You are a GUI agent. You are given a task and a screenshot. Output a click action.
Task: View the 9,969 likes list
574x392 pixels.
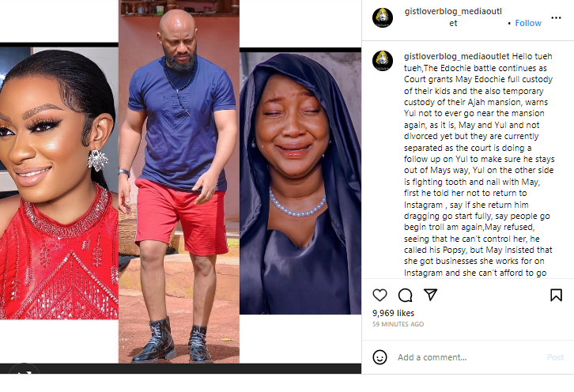click(x=393, y=313)
